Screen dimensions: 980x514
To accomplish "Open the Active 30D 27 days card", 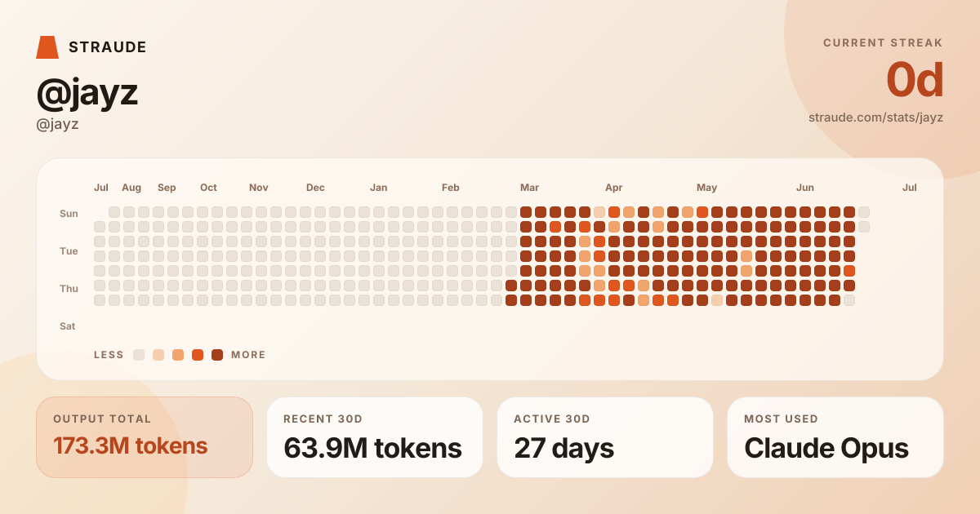I will 605,437.
